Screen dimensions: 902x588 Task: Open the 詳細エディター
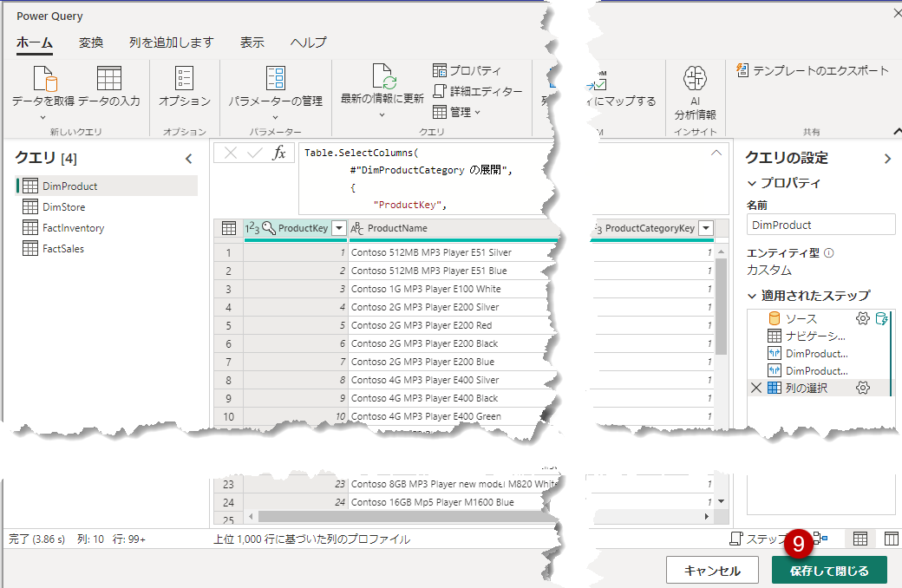coord(478,91)
